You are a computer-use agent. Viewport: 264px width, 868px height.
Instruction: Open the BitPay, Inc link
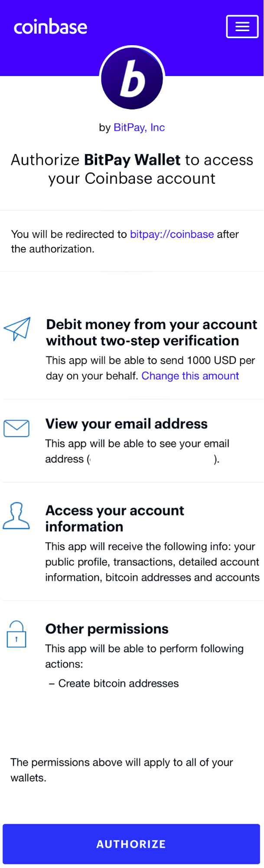(139, 127)
